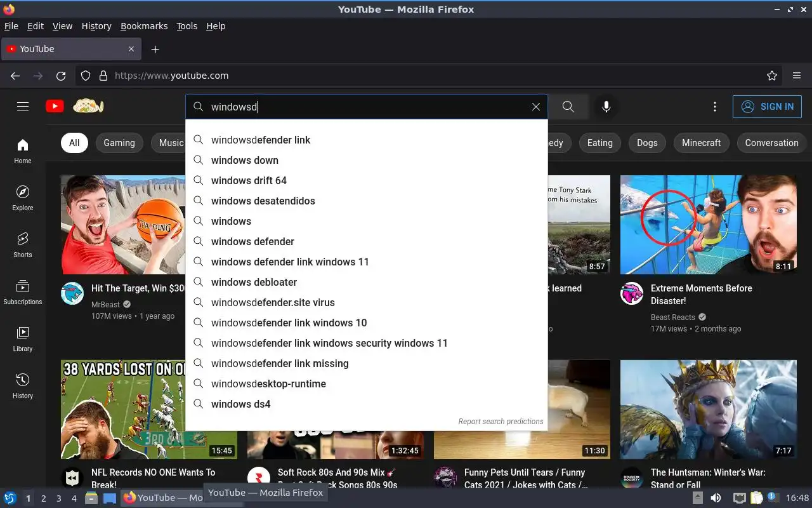The height and width of the screenshot is (508, 812).
Task: Select the Conversation filter chip
Action: pyautogui.click(x=771, y=143)
